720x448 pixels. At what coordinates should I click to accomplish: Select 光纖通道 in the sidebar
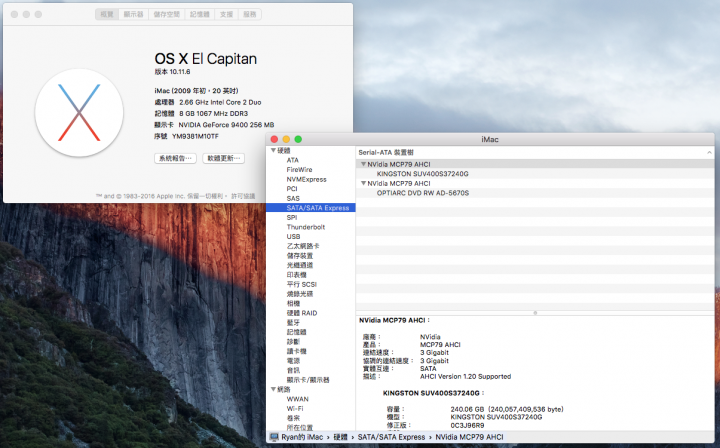[x=300, y=265]
